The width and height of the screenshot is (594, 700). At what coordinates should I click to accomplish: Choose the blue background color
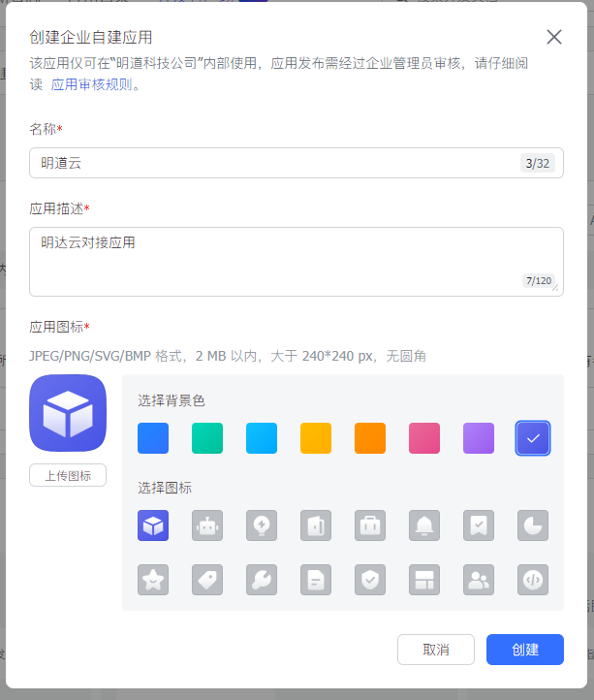153,438
